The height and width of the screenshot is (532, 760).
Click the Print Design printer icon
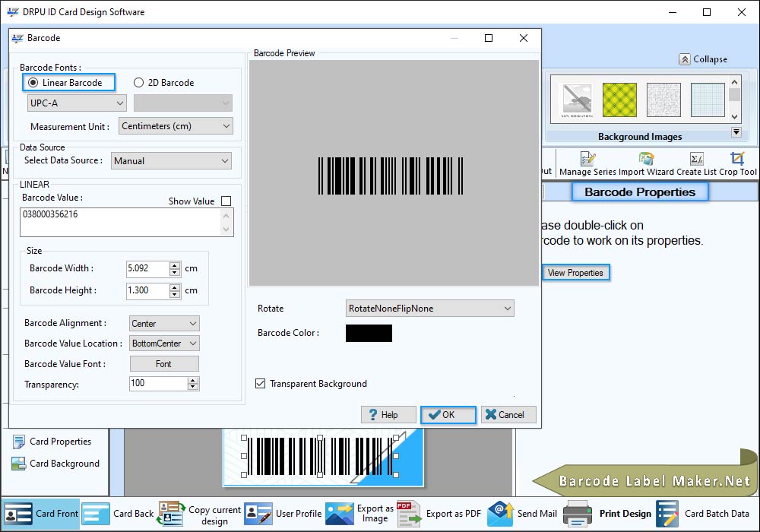tap(578, 514)
